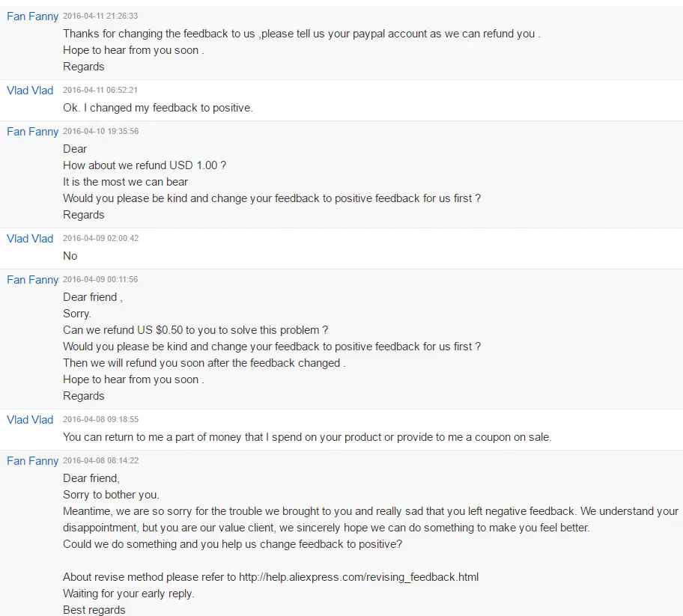Image resolution: width=683 pixels, height=616 pixels.
Task: Click the short 'No' reply text
Action: [70, 256]
